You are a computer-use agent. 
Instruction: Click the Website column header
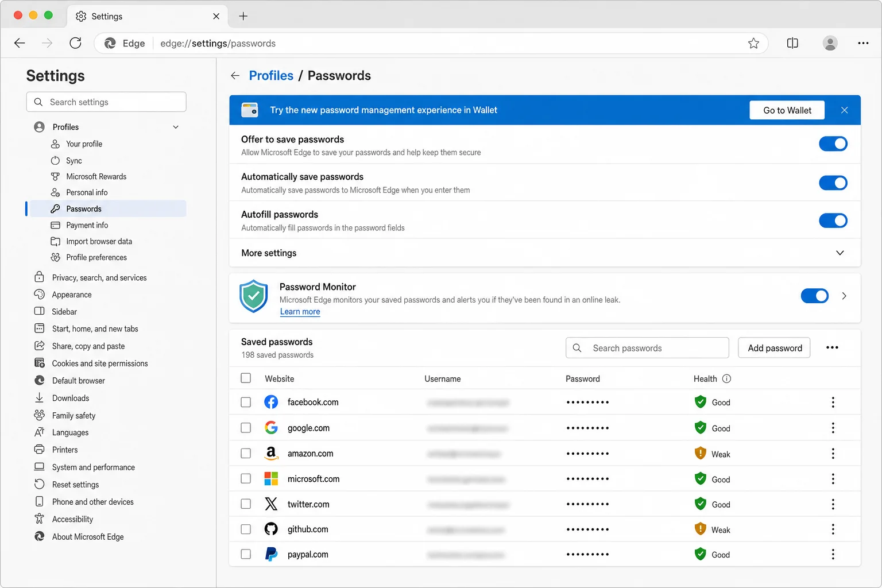point(280,379)
